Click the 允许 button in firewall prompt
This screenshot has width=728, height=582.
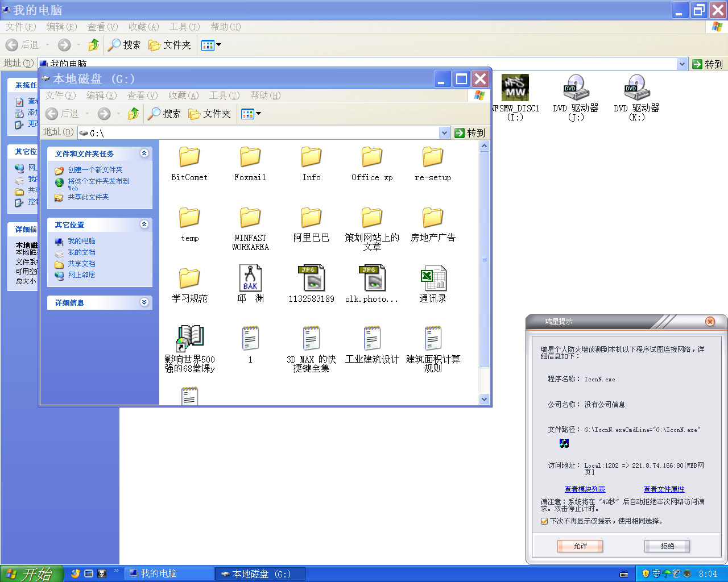point(580,546)
